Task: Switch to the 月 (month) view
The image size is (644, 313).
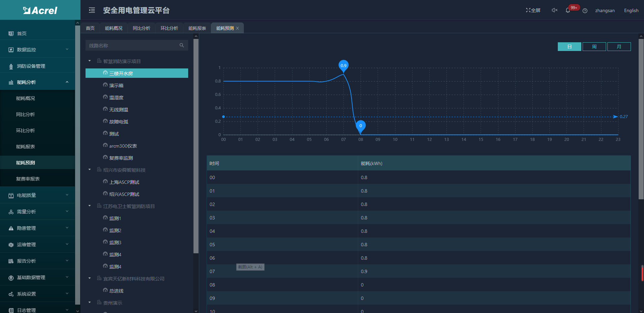Action: (x=619, y=47)
